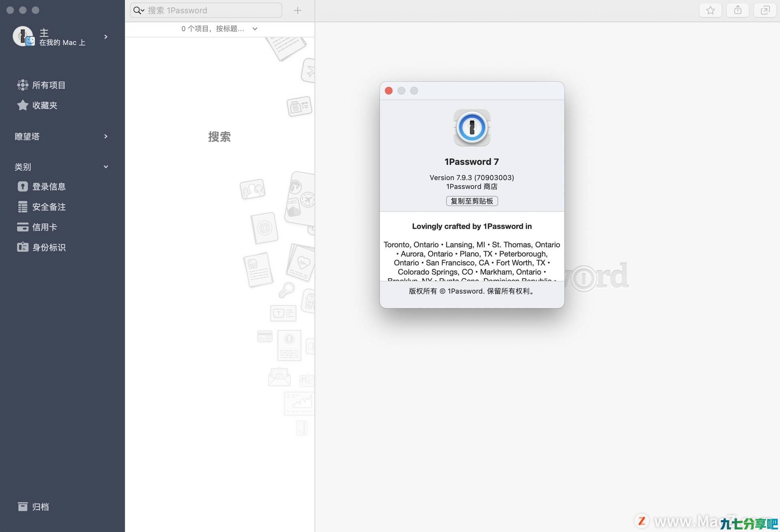Image resolution: width=780 pixels, height=532 pixels.
Task: Click 0 个项目 sort label
Action: pyautogui.click(x=213, y=28)
